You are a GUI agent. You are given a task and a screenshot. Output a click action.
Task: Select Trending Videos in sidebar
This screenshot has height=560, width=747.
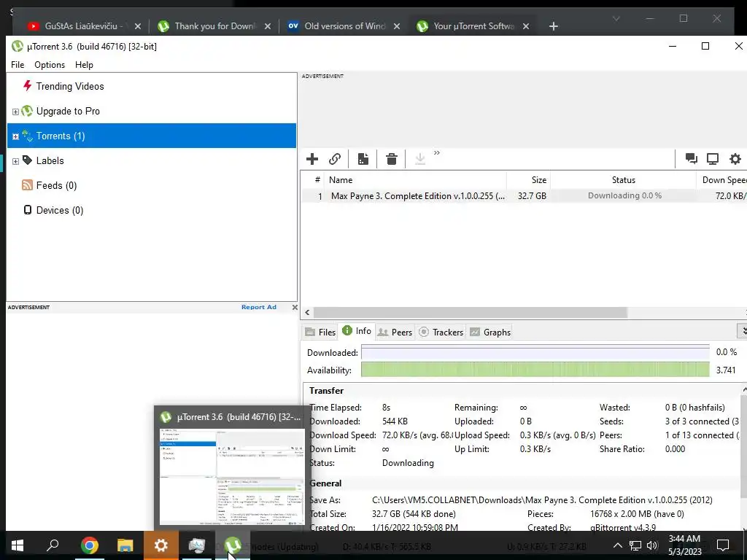coord(70,86)
